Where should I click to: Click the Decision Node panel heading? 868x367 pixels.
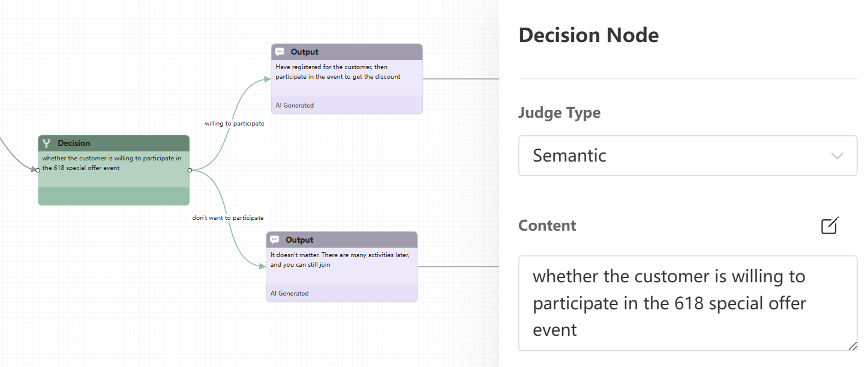(x=588, y=35)
